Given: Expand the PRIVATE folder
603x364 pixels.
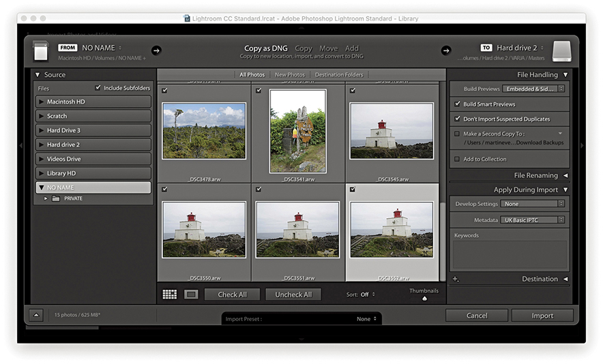Looking at the screenshot, I should [46, 198].
